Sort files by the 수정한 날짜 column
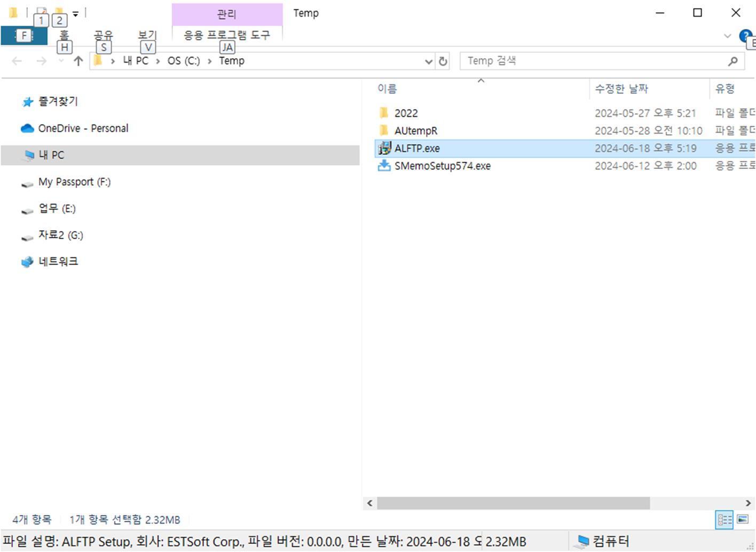 pyautogui.click(x=621, y=89)
